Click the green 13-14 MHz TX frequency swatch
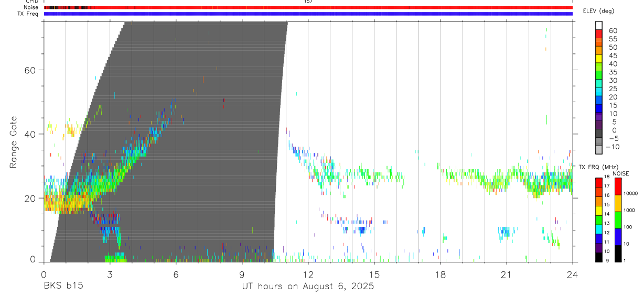This screenshot has height=297, width=644. click(x=599, y=219)
